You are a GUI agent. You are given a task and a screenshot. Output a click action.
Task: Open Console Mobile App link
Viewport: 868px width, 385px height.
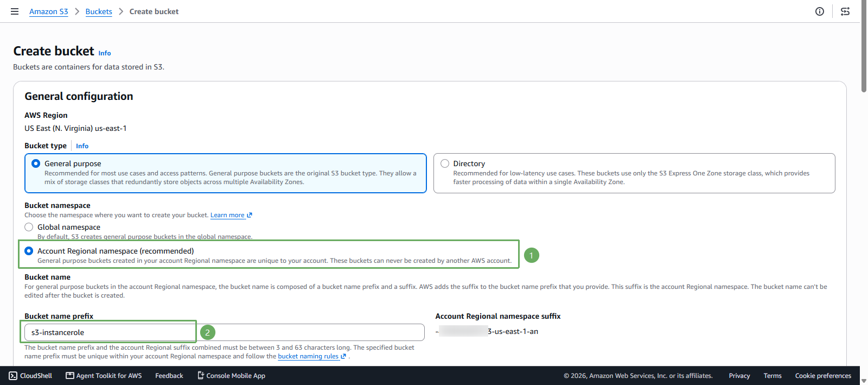231,376
